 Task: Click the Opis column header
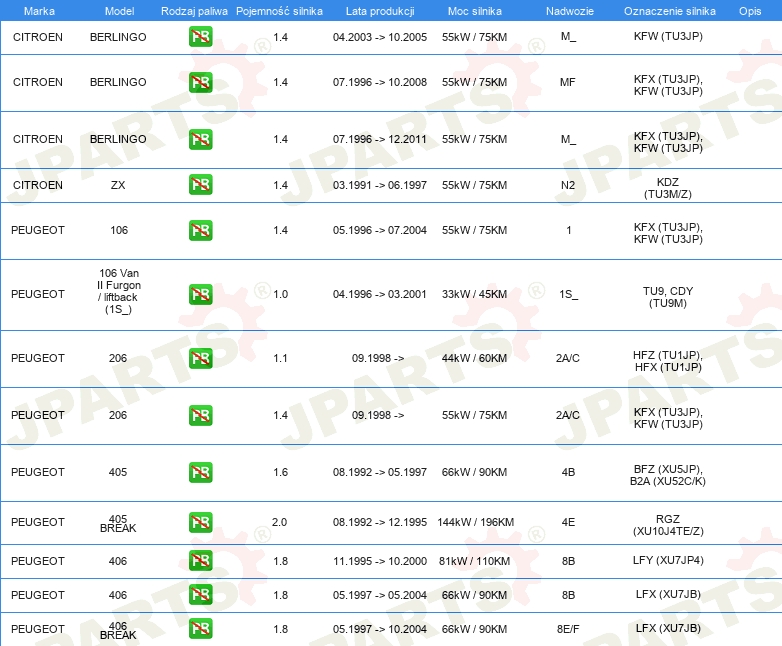click(750, 11)
